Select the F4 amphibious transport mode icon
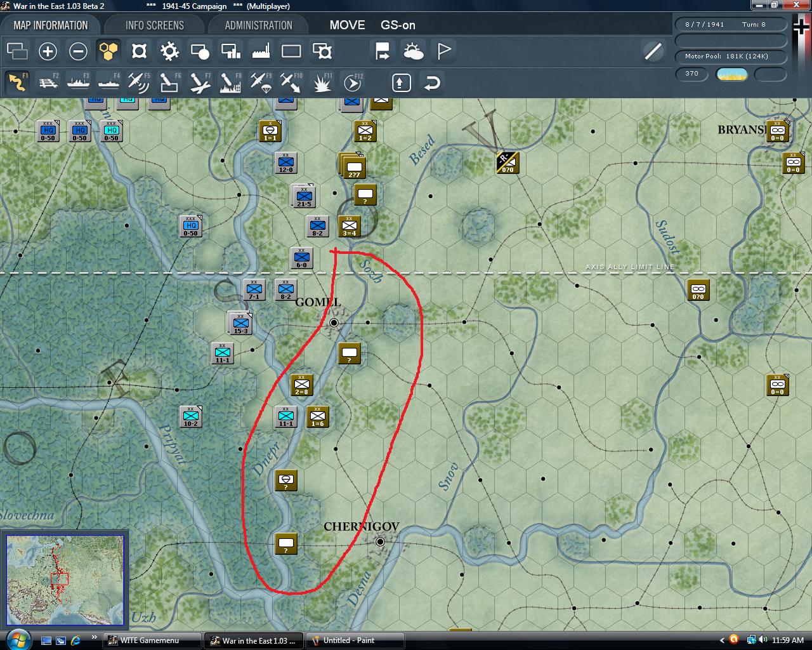Viewport: 812px width, 650px height. tap(108, 83)
